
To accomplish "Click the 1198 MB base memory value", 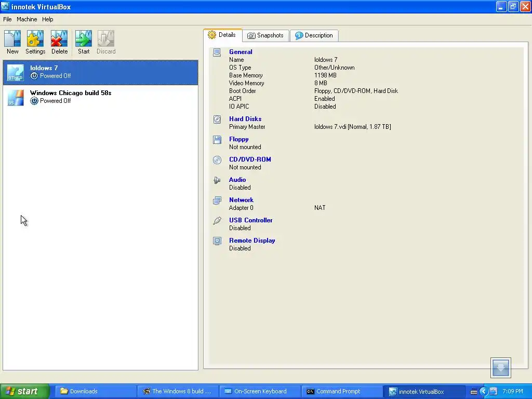I will coord(325,75).
